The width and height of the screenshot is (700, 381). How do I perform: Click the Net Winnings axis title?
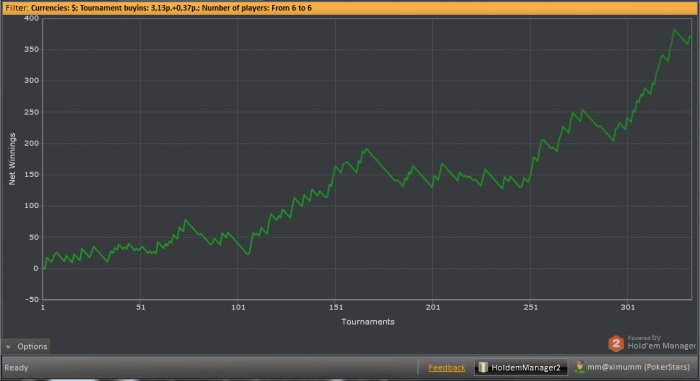pyautogui.click(x=12, y=159)
